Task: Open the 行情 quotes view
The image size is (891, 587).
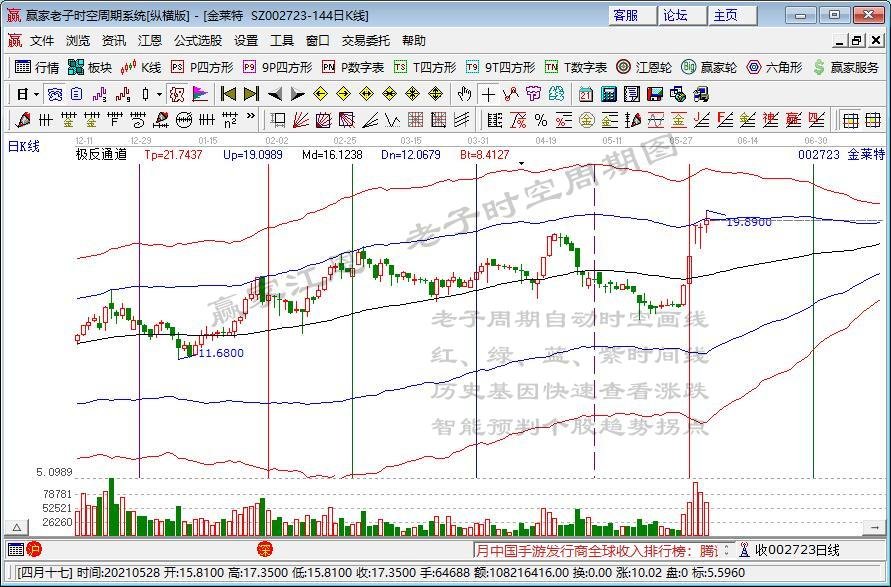Action: pyautogui.click(x=37, y=68)
